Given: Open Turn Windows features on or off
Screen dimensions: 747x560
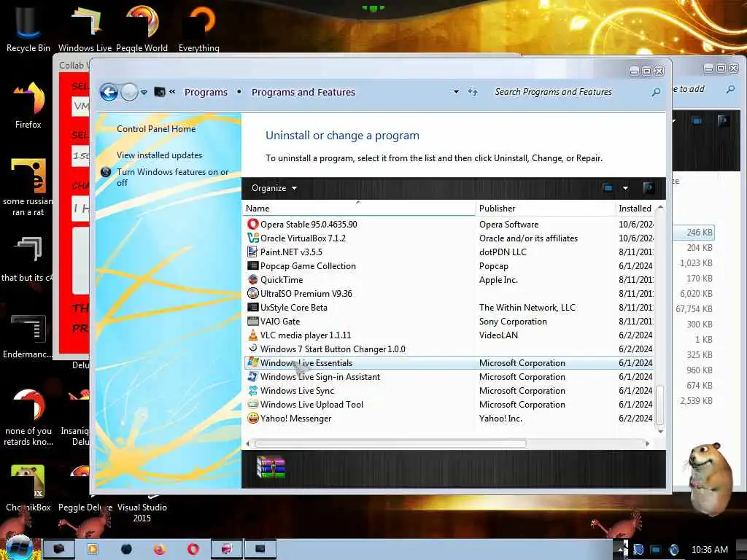Looking at the screenshot, I should [x=172, y=177].
